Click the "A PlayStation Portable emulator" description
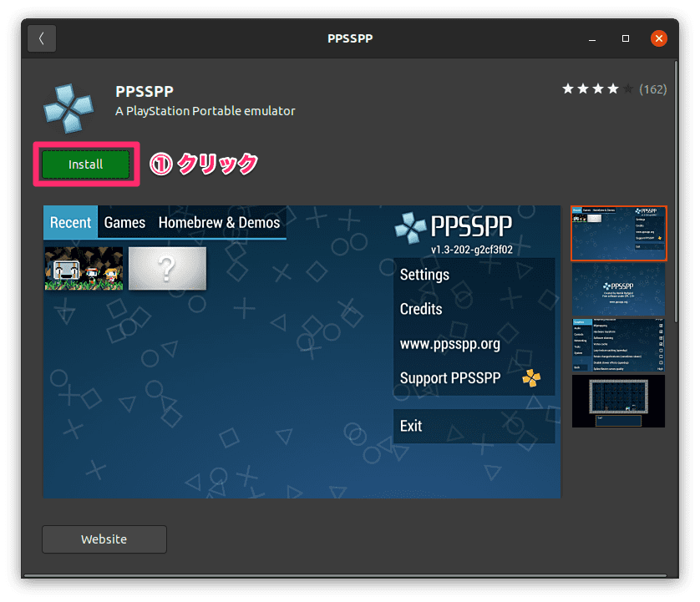Viewport: 700px width, 602px height. click(x=205, y=111)
